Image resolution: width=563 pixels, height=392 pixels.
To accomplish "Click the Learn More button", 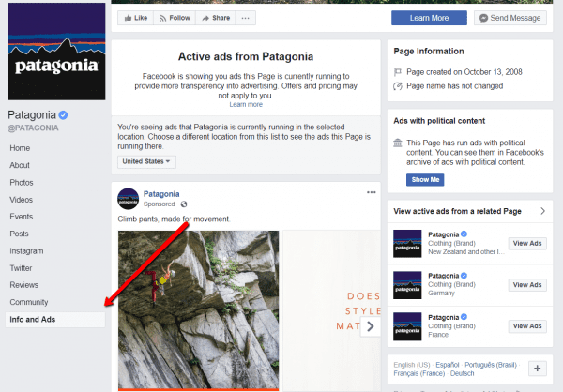I will pyautogui.click(x=429, y=18).
